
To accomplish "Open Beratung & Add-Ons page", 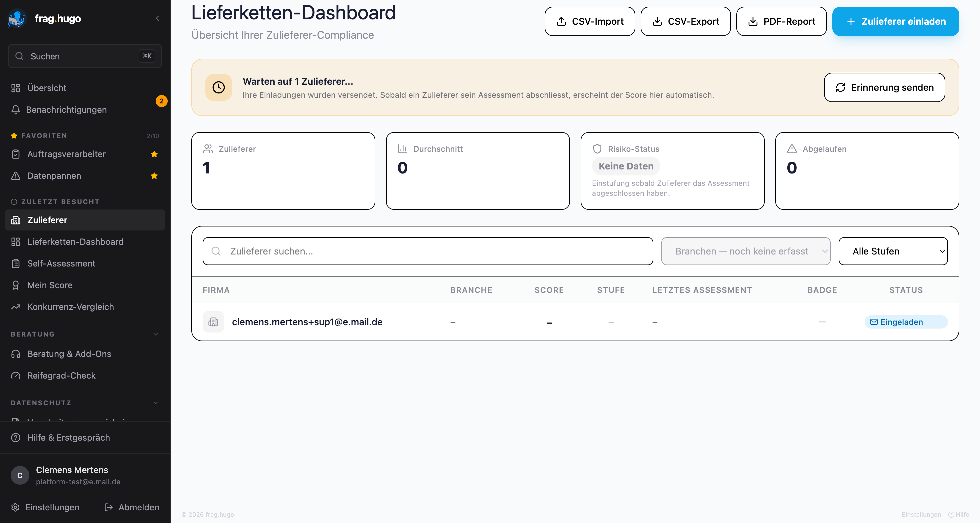I will 85,354.
